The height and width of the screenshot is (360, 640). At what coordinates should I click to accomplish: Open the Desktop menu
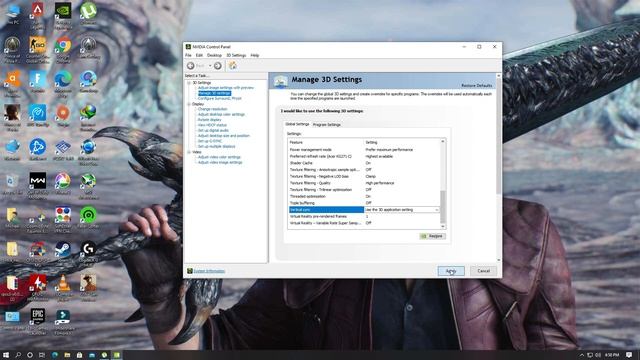point(214,55)
